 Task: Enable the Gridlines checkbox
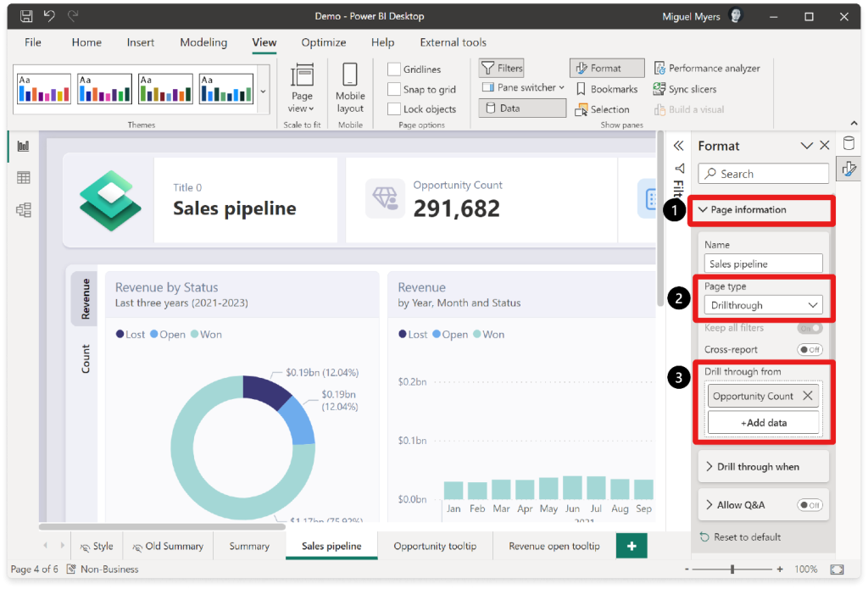tap(394, 69)
